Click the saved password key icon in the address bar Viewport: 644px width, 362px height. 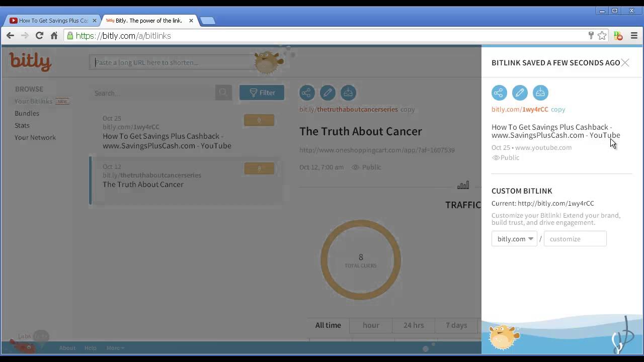pos(591,36)
